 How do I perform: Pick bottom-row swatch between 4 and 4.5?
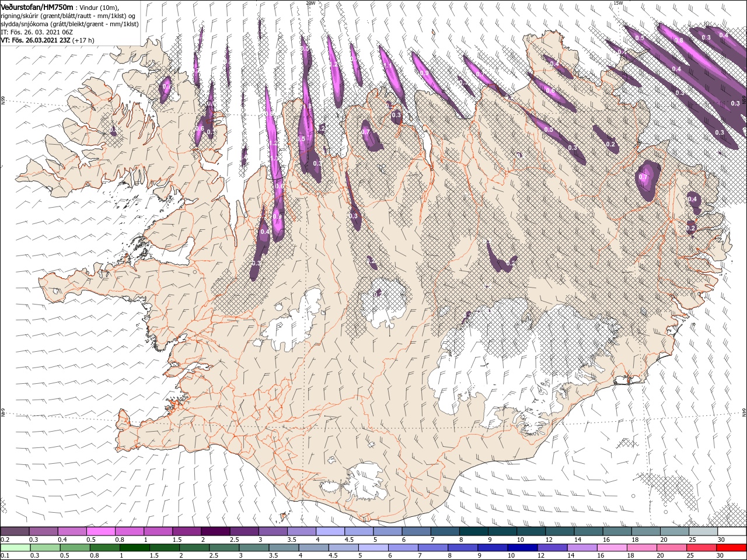pos(314,548)
